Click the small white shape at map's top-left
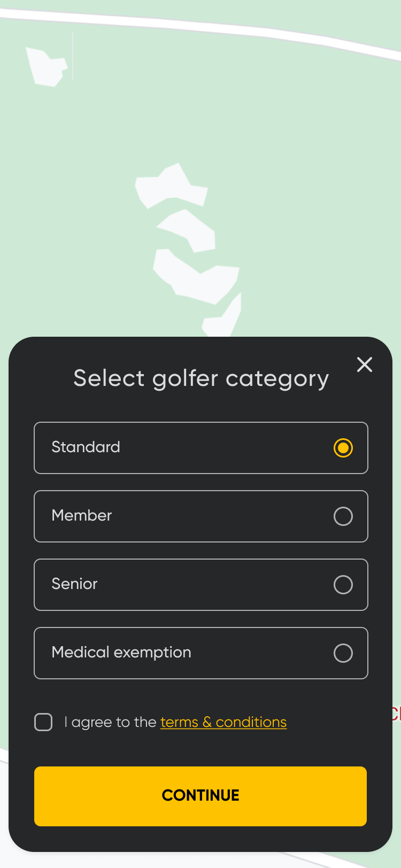401x868 pixels. (x=47, y=67)
